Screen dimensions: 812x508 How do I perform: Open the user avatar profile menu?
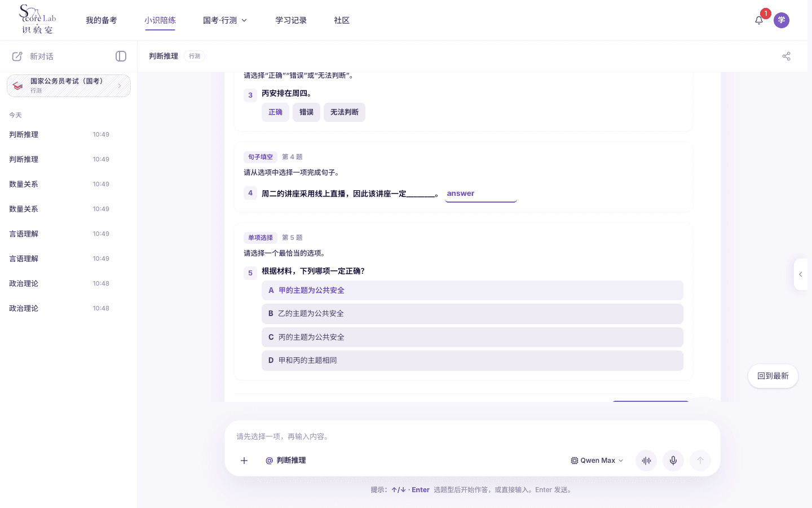782,20
